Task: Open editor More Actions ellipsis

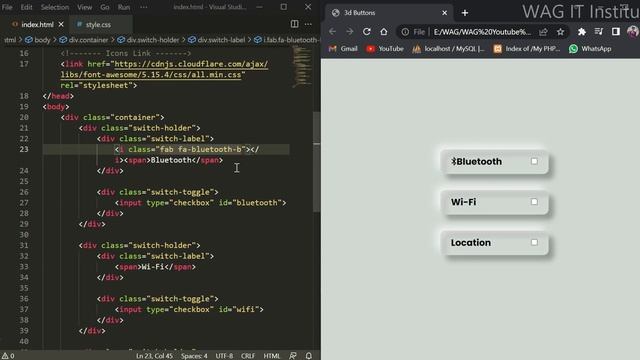Action: coord(308,24)
